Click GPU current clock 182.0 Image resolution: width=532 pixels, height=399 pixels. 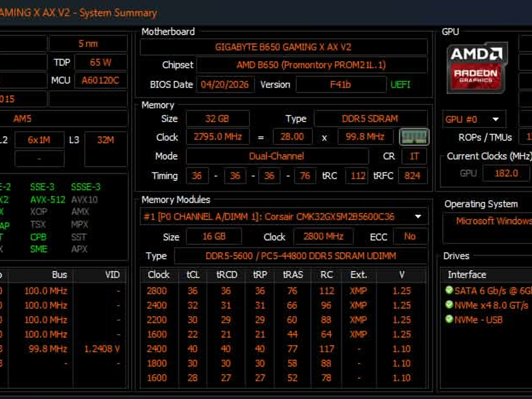[x=506, y=173]
